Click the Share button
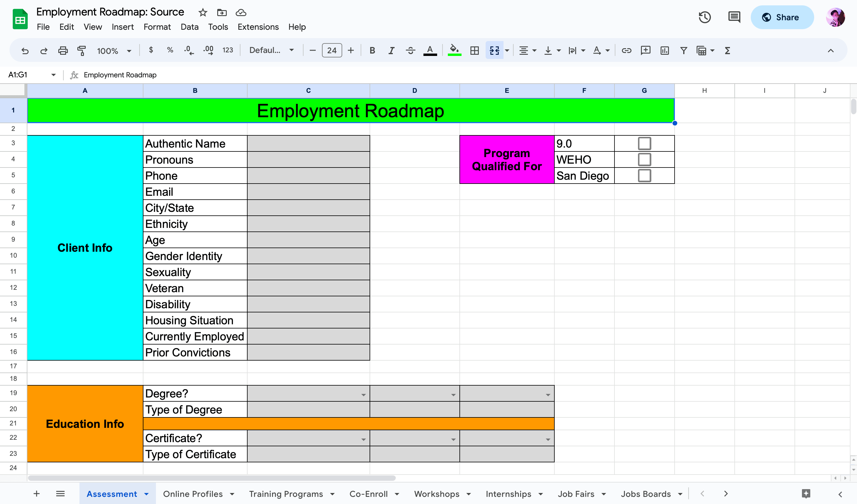The height and width of the screenshot is (504, 857). [782, 17]
